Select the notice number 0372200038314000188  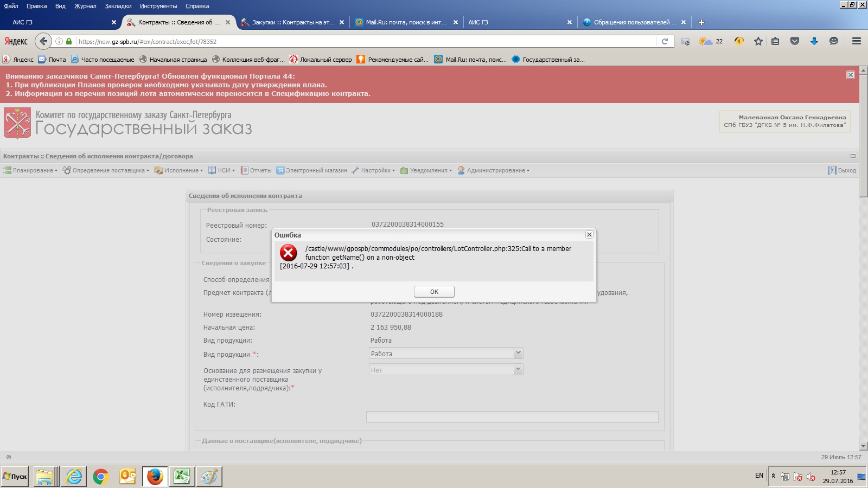406,314
